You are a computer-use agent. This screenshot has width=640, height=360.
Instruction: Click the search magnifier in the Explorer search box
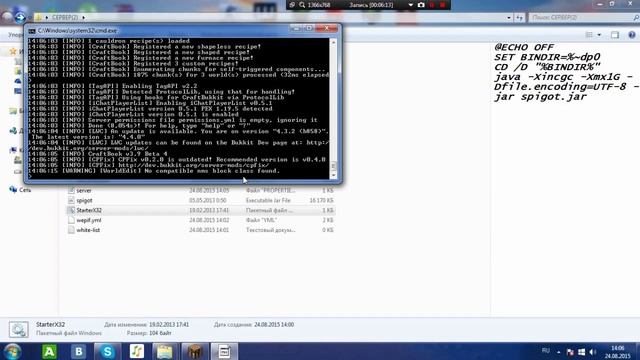[636, 18]
